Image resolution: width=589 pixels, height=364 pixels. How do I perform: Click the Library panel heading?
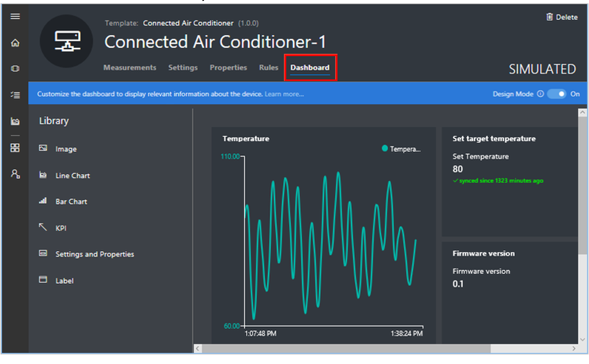[54, 121]
